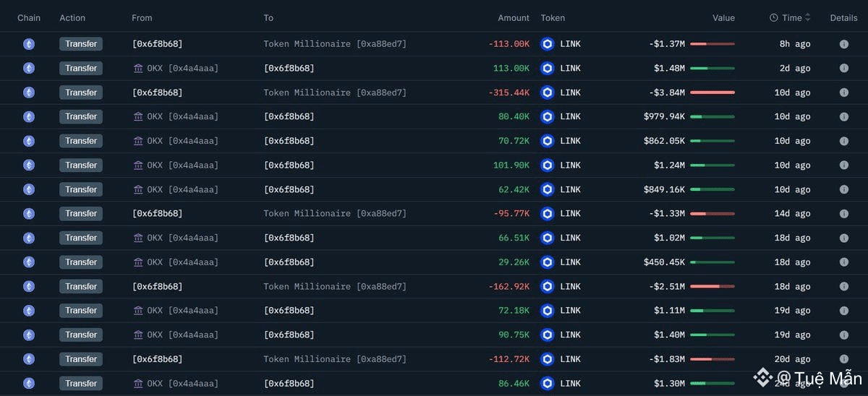Open details info icon for -315.44K transfer

click(843, 92)
